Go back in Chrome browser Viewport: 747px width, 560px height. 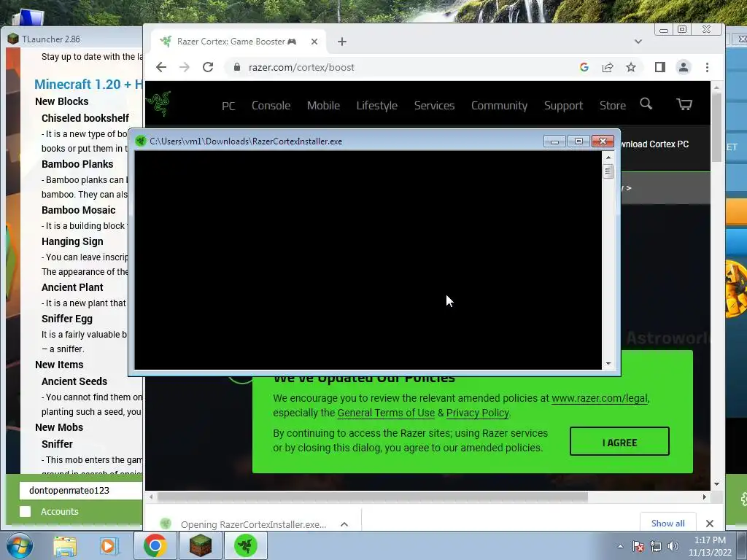click(161, 67)
